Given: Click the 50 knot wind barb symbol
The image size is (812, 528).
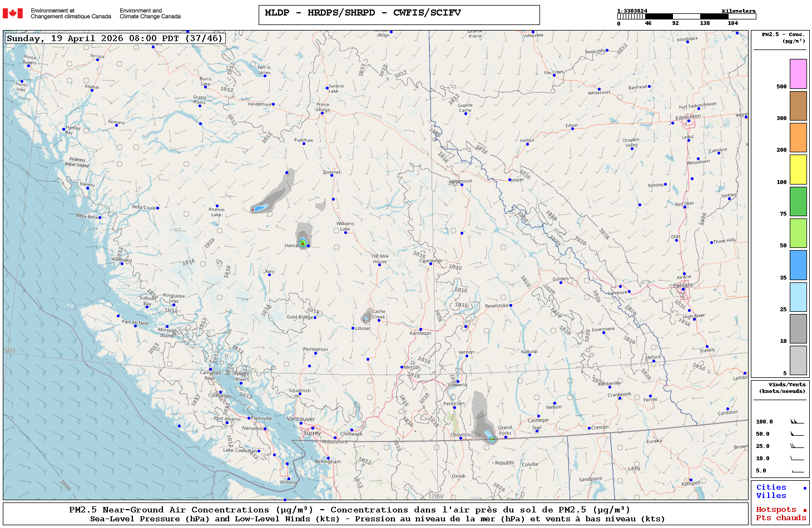Looking at the screenshot, I should click(797, 434).
